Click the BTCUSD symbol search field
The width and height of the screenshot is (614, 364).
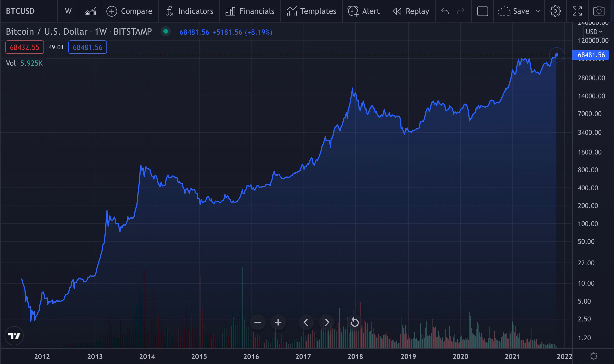point(20,11)
